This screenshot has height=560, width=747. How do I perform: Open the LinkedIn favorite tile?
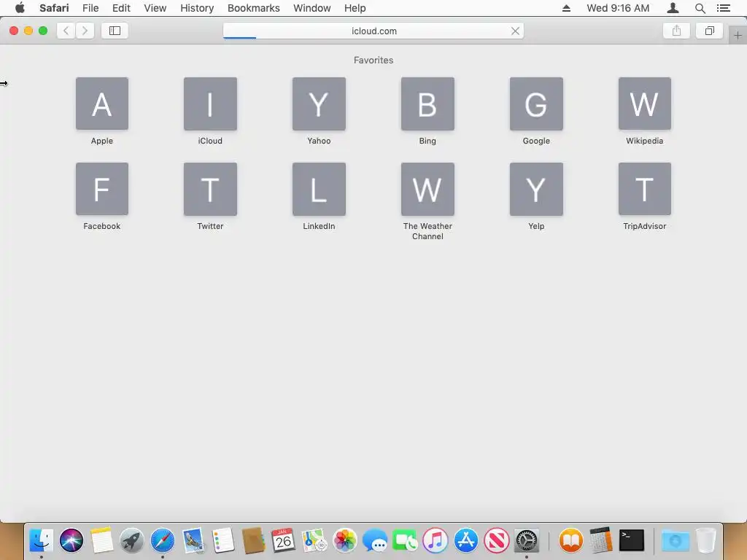pos(319,189)
